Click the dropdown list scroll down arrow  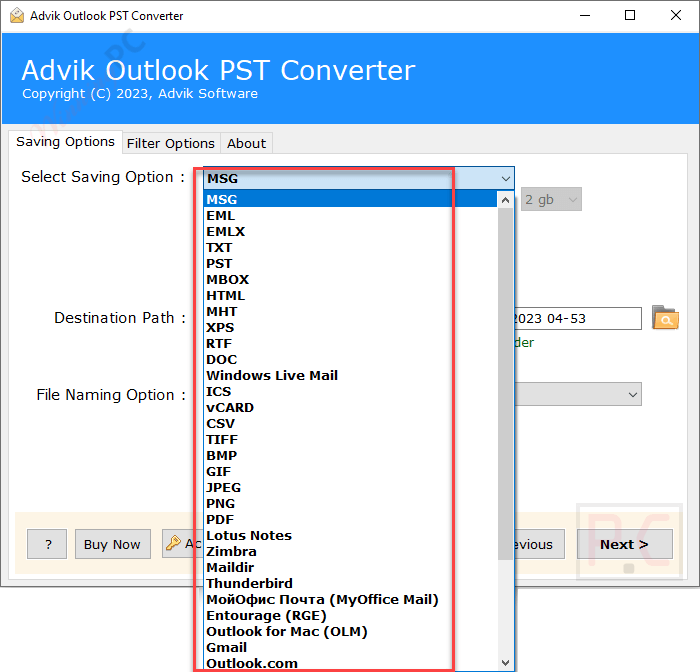505,663
